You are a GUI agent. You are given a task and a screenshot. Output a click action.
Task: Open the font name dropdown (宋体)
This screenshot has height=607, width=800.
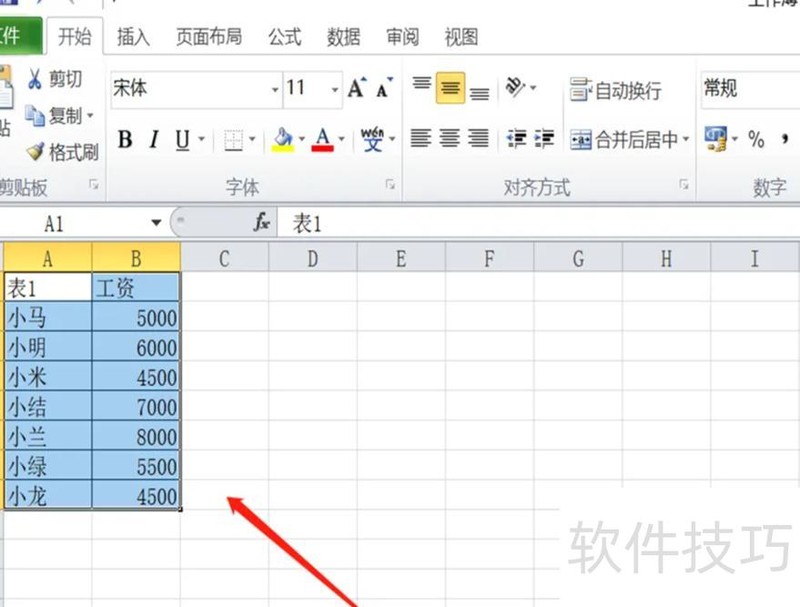(275, 90)
